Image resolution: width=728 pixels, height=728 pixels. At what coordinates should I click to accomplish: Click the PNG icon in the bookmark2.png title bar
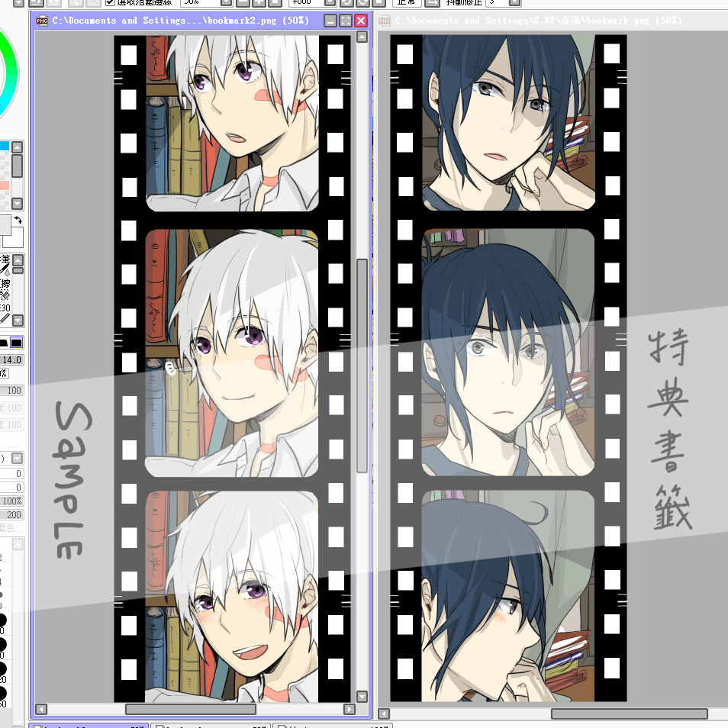(42, 21)
